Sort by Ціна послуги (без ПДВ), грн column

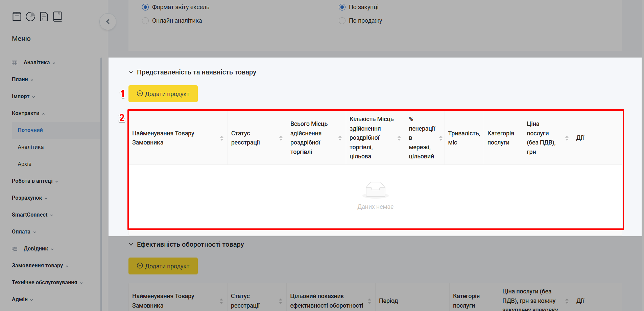click(567, 138)
